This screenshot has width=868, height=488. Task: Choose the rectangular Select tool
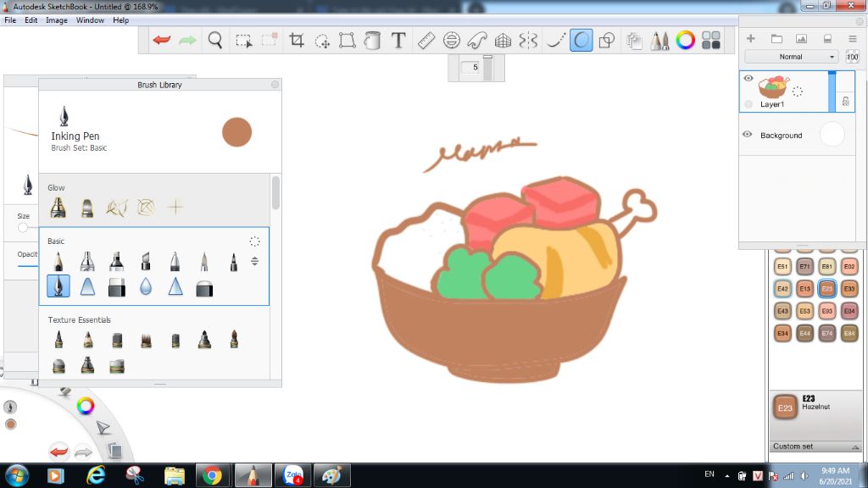[x=243, y=41]
